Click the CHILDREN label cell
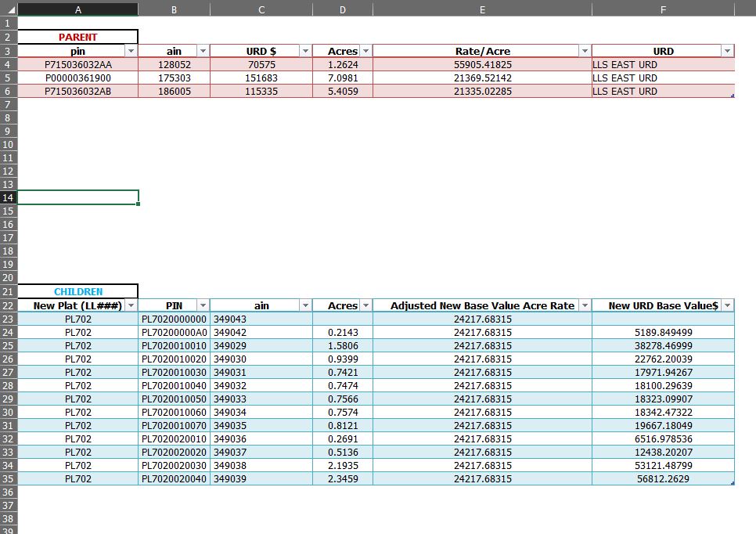Screen dimensions: 756x534 77,292
